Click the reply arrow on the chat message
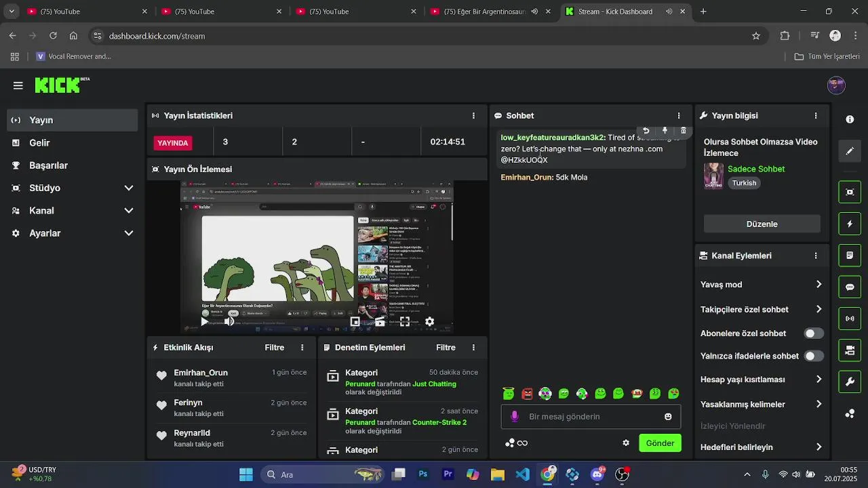The height and width of the screenshot is (488, 868). (646, 130)
